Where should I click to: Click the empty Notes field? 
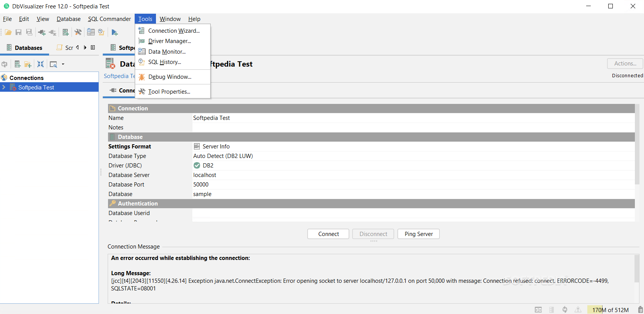(x=413, y=128)
